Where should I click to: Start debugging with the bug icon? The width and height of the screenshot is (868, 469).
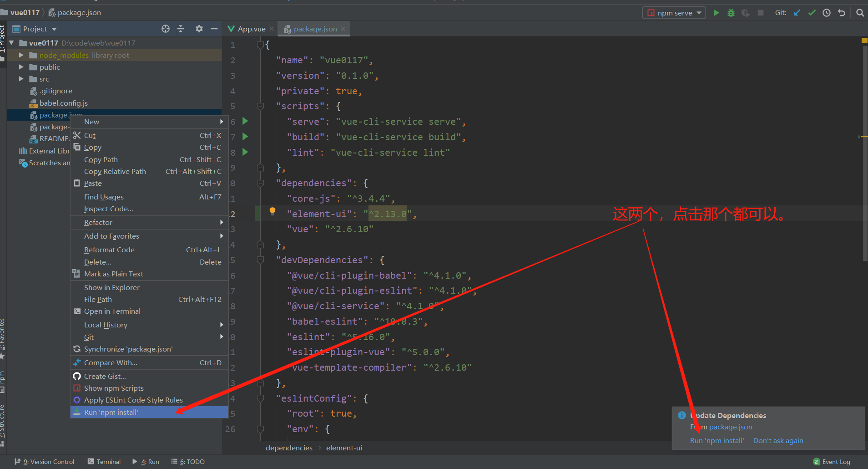pos(731,13)
